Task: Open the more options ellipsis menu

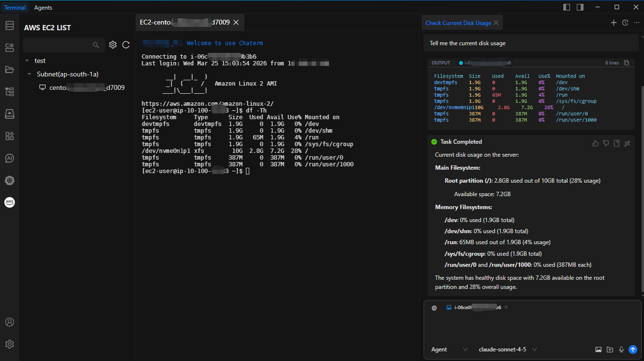Action: point(637,23)
